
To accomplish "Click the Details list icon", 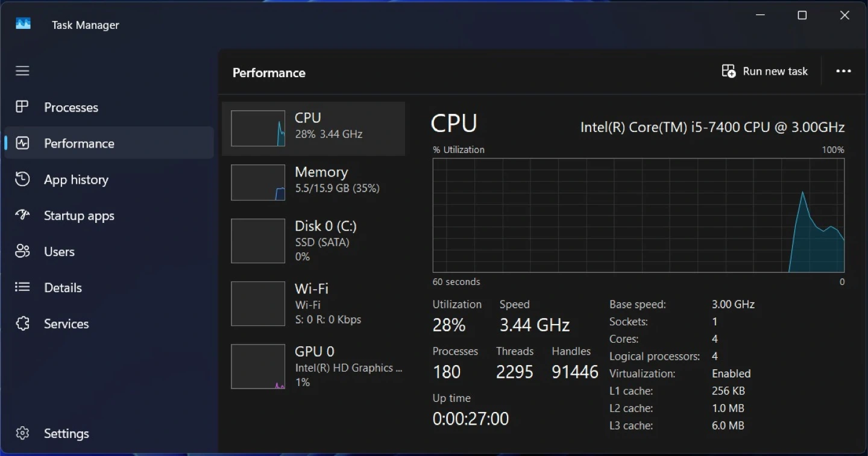I will pos(22,287).
